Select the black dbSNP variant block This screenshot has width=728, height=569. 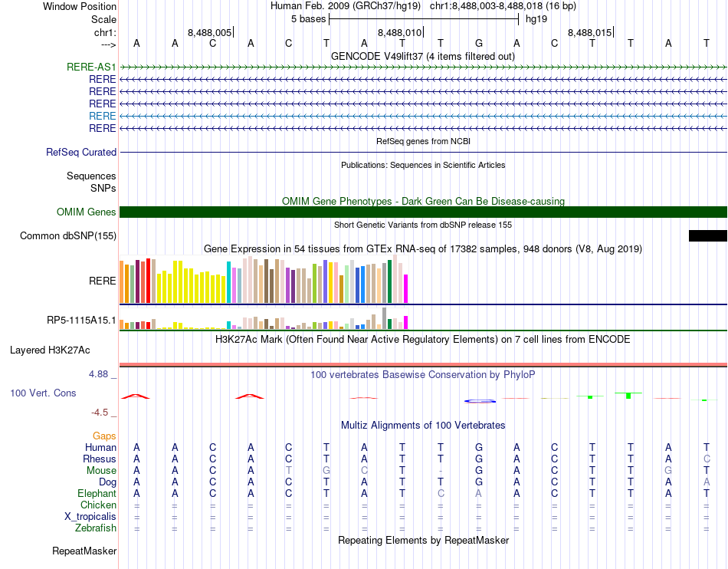tap(707, 235)
